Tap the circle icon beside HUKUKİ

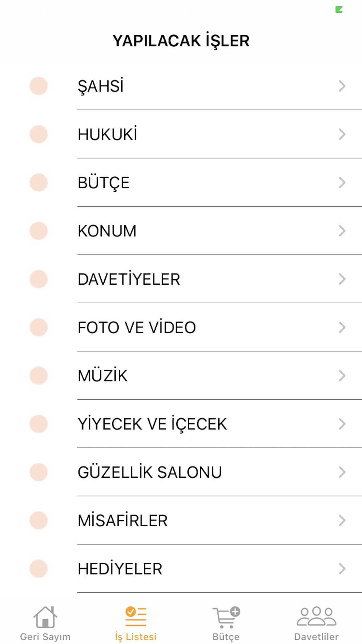(x=39, y=134)
